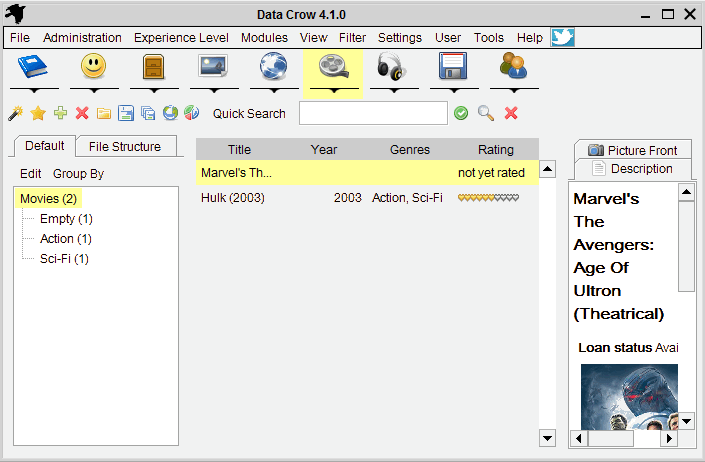705x462 pixels.
Task: Click the yellow star toolbar icon
Action: [38, 113]
